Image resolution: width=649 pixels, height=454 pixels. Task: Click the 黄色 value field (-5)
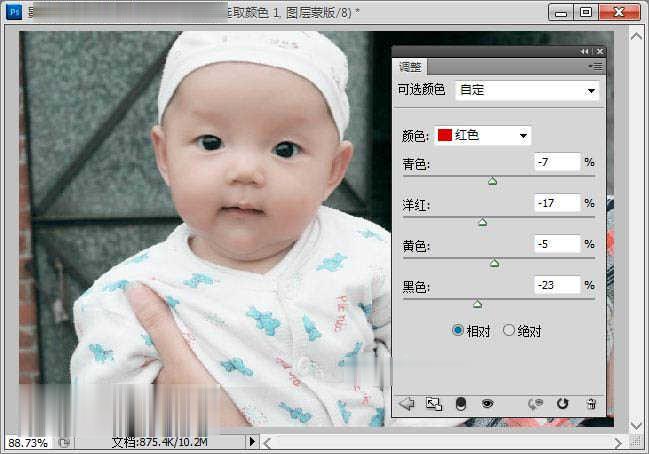click(x=557, y=244)
